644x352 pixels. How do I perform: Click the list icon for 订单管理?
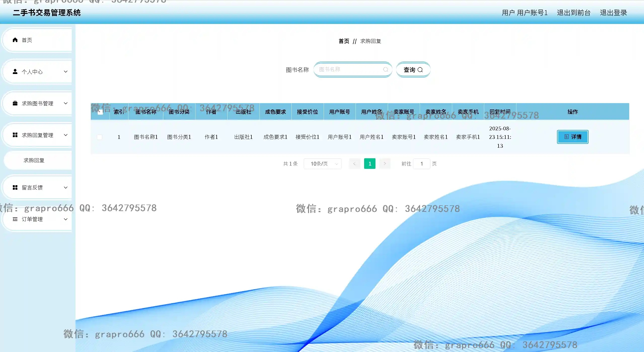tap(15, 219)
